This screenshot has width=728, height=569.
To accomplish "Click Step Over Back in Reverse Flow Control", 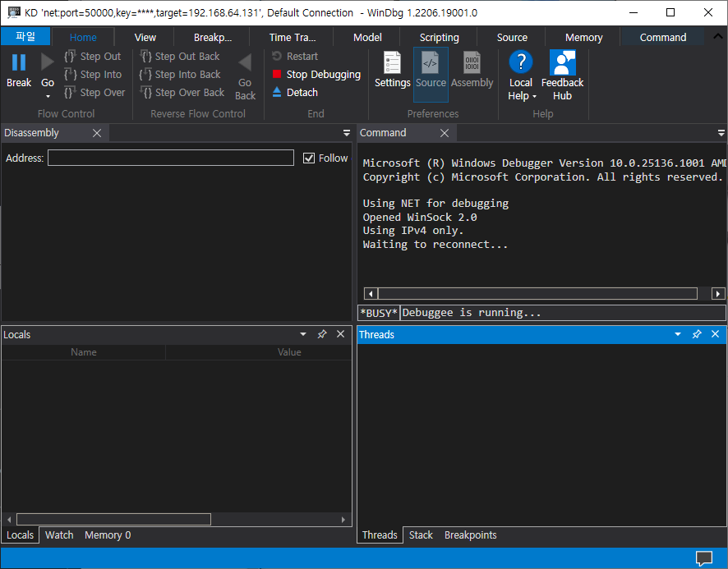I will click(x=182, y=92).
